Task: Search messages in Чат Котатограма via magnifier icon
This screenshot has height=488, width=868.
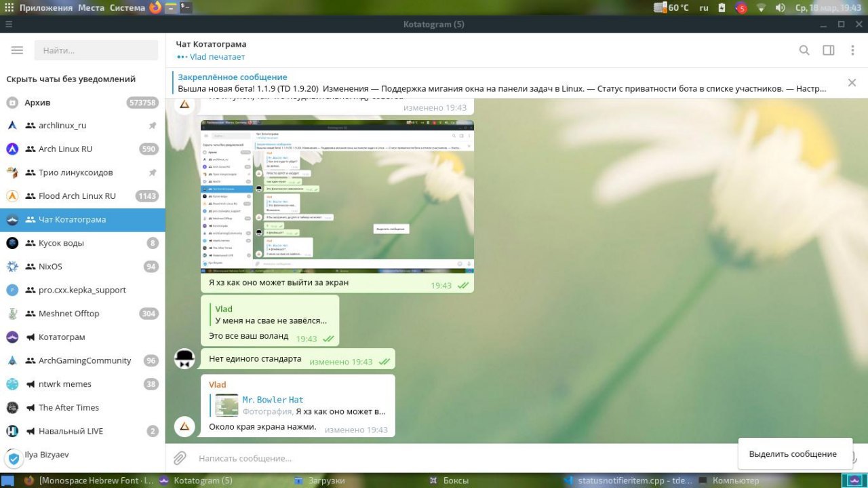Action: click(804, 50)
